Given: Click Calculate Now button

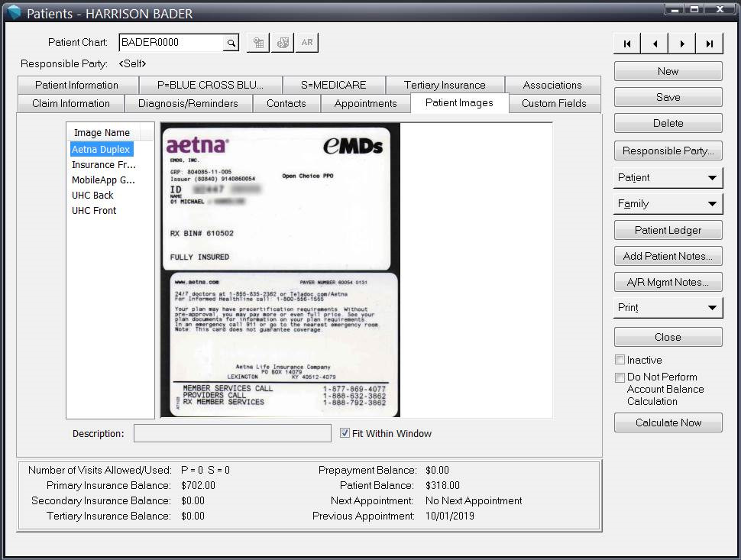Looking at the screenshot, I should (x=668, y=422).
